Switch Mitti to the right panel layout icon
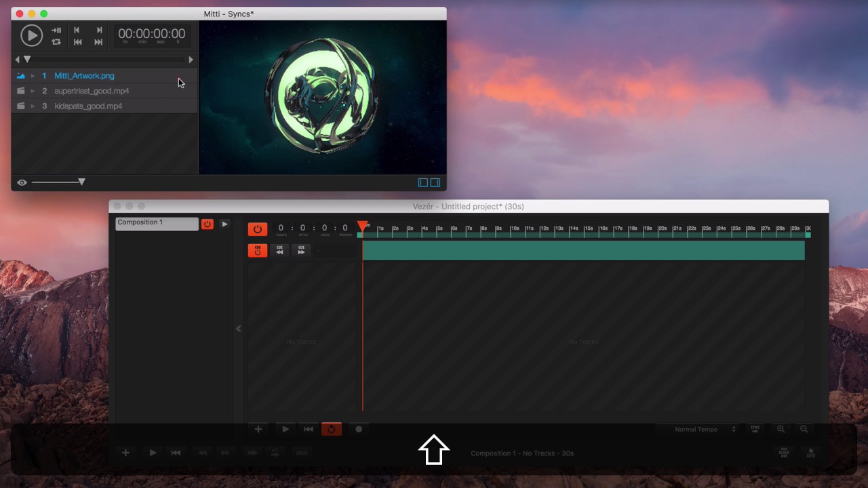The width and height of the screenshot is (868, 488). (435, 182)
